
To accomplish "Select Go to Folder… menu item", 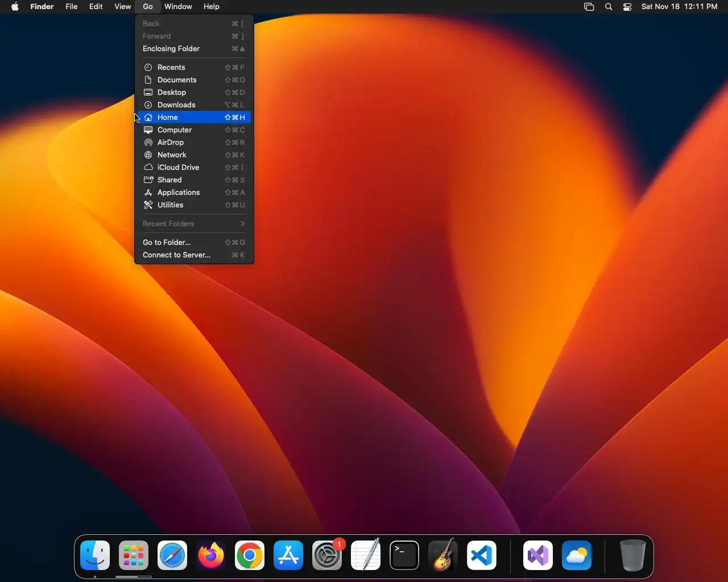I will click(x=194, y=242).
